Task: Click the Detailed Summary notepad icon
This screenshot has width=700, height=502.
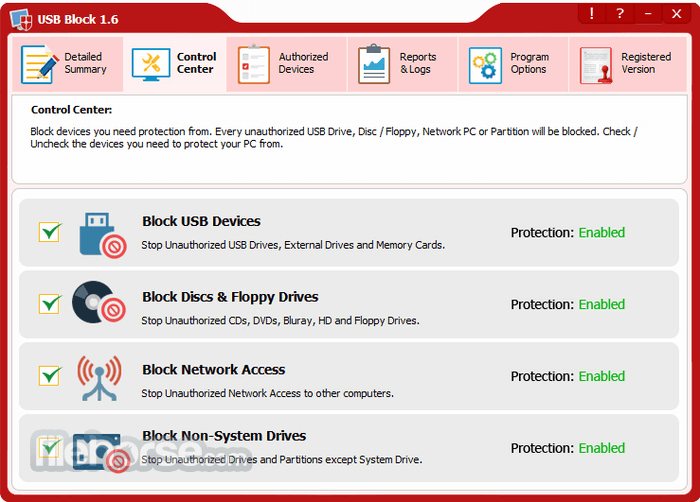Action: 40,64
